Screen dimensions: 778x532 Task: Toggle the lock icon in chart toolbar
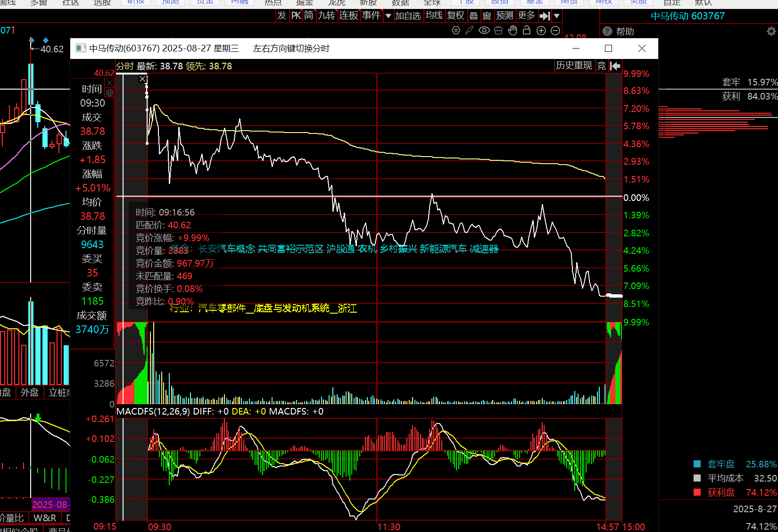coord(527,31)
